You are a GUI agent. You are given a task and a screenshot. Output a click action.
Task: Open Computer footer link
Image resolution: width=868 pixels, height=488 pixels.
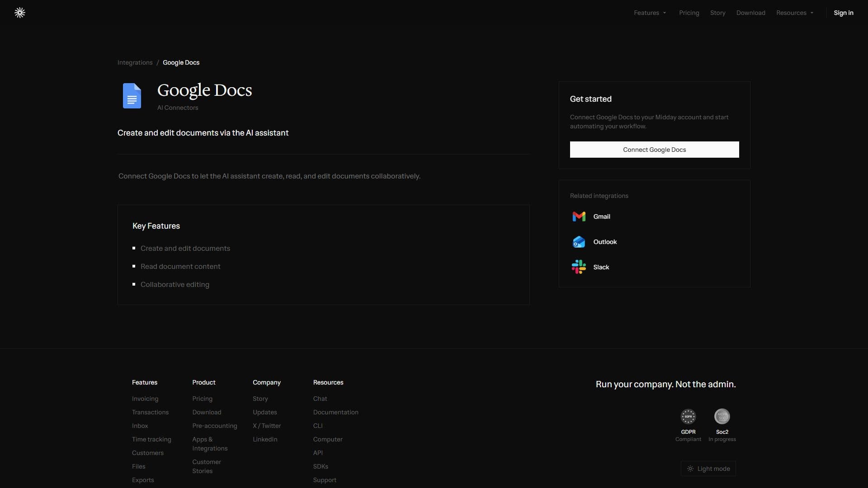[328, 439]
